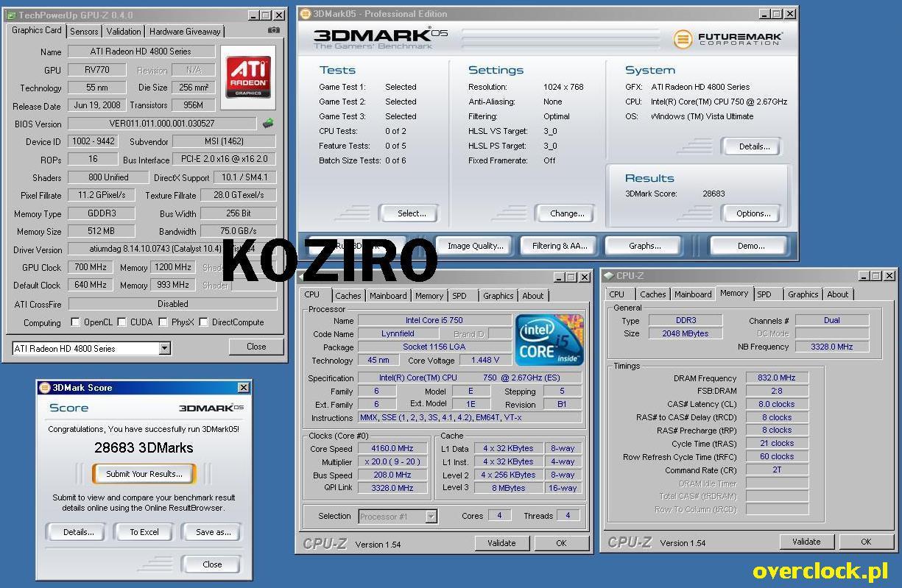902x588 pixels.
Task: Click the GPU-Z title bar app icon
Action: coord(11,15)
